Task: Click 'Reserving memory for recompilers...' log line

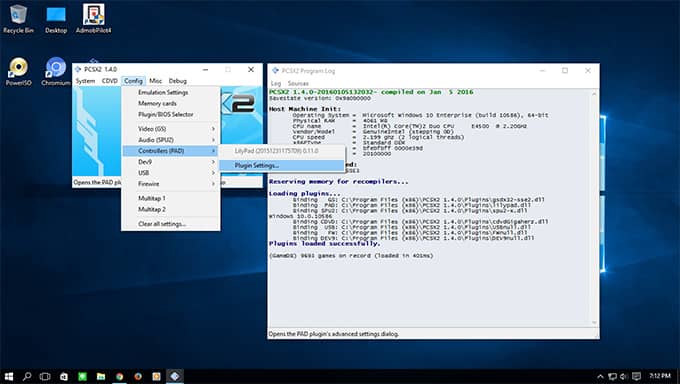Action: [x=338, y=182]
